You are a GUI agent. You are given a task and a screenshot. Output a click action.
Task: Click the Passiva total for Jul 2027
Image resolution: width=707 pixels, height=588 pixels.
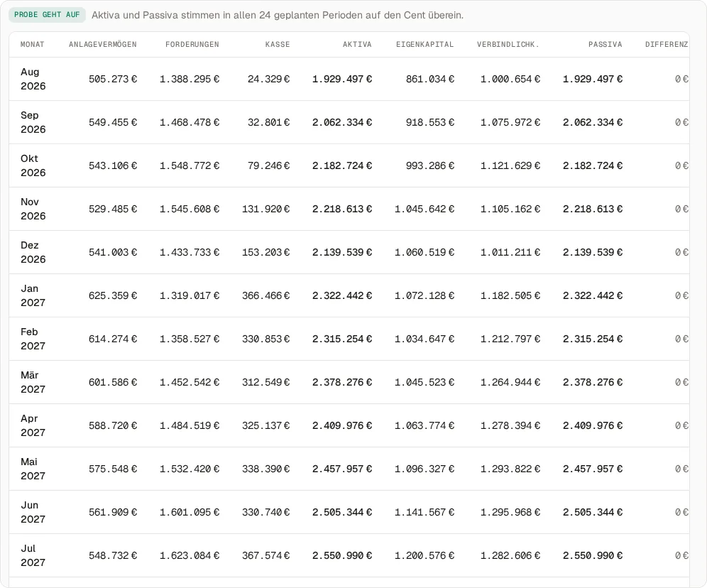[593, 555]
